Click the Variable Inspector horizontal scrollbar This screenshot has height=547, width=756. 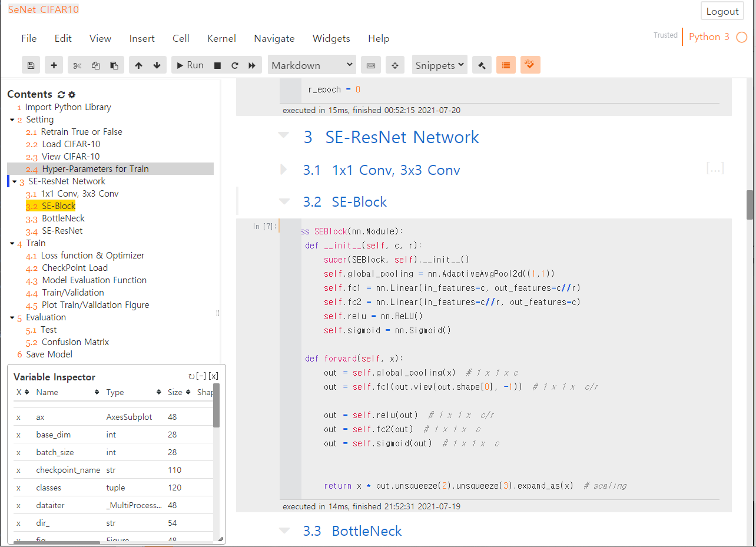tap(57, 542)
